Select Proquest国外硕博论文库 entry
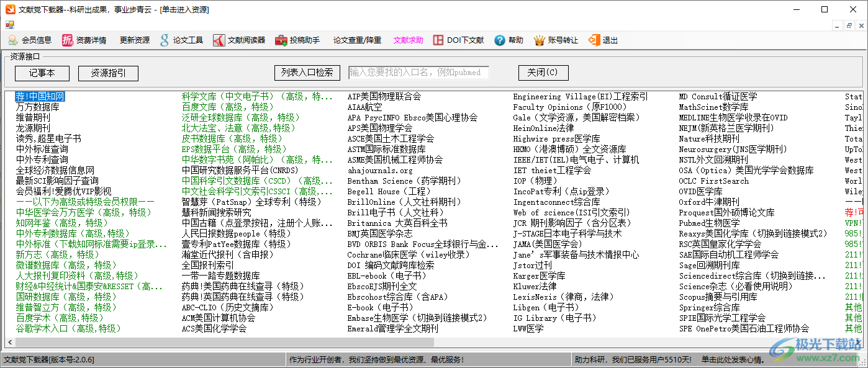868x368 pixels. pyautogui.click(x=727, y=213)
